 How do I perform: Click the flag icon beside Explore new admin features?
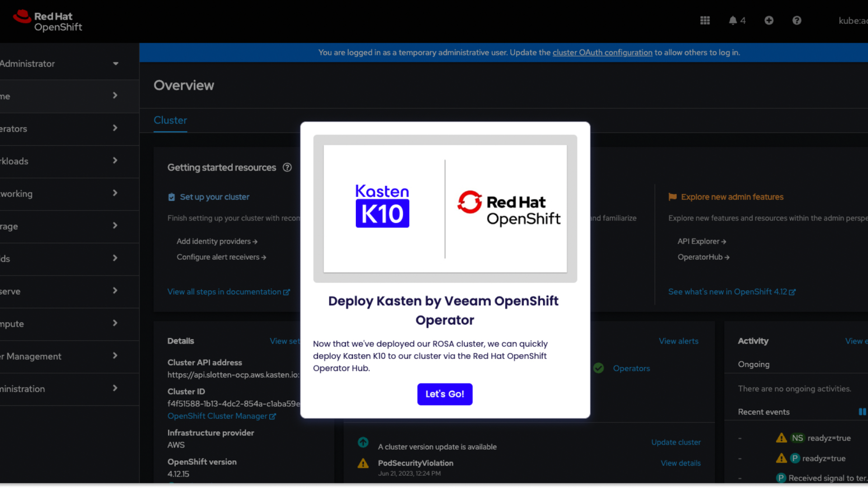click(672, 197)
